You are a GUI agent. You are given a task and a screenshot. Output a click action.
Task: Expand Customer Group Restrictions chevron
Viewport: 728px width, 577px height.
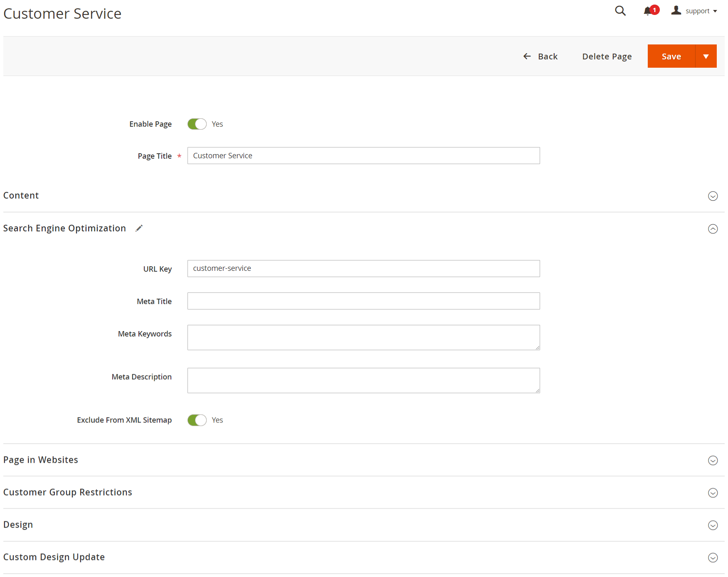click(x=713, y=493)
